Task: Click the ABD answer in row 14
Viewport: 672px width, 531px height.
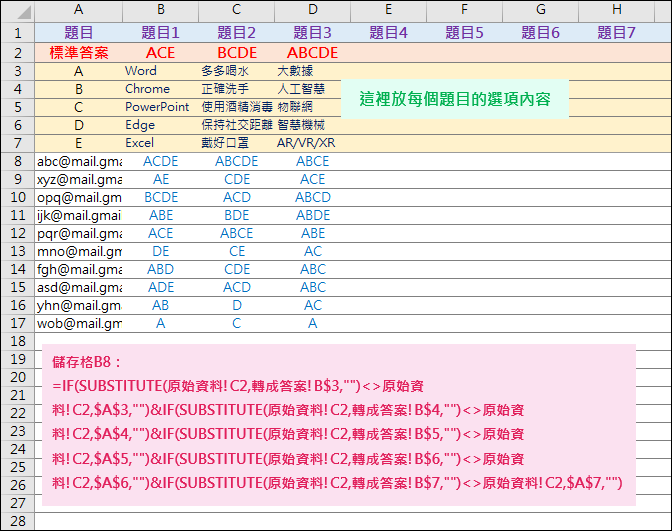Action: [x=161, y=269]
